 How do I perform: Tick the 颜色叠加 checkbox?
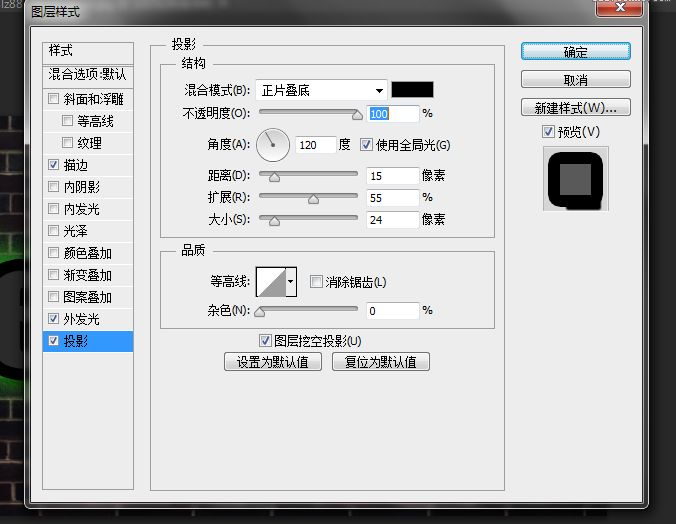tap(53, 252)
